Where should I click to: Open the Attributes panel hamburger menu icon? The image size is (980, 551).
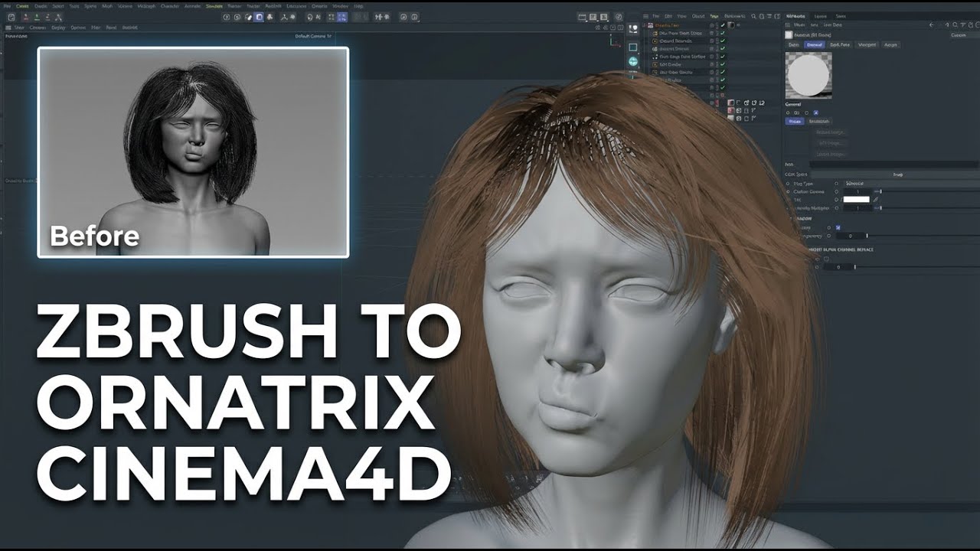click(789, 24)
